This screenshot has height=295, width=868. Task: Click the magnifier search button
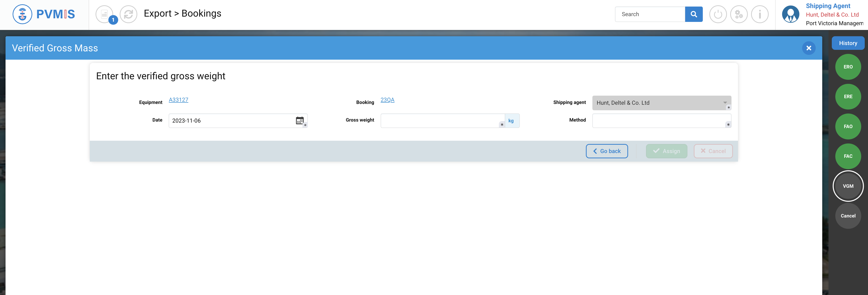pyautogui.click(x=693, y=14)
